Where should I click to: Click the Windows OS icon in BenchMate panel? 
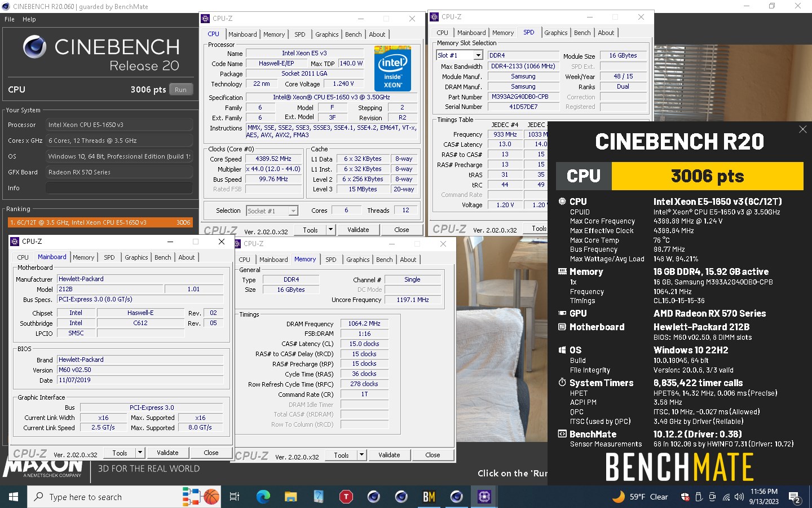click(562, 350)
